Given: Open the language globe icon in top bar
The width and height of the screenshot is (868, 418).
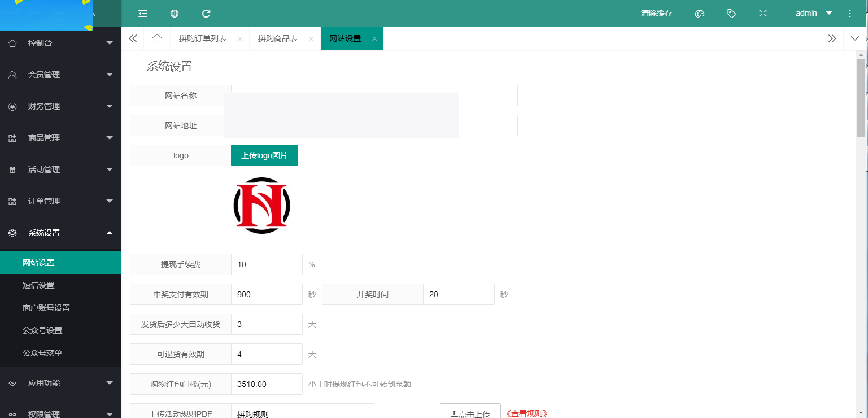Looking at the screenshot, I should 174,13.
